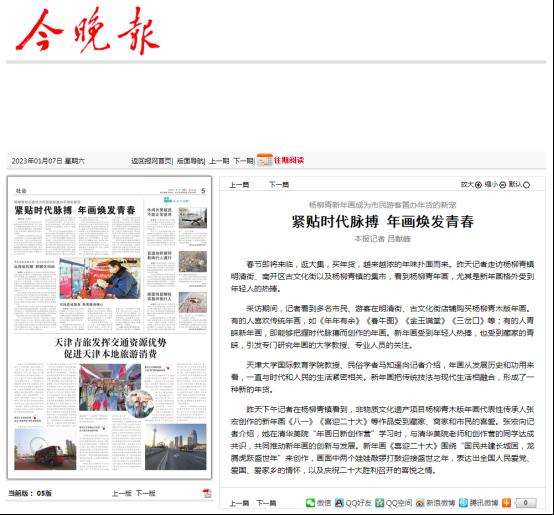This screenshot has width=554, height=515.
Task: Click the 放大 zoom-in icon
Action: click(478, 185)
